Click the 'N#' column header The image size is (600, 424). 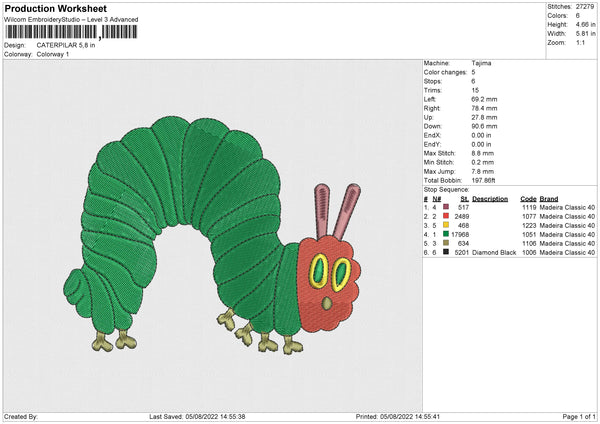437,199
